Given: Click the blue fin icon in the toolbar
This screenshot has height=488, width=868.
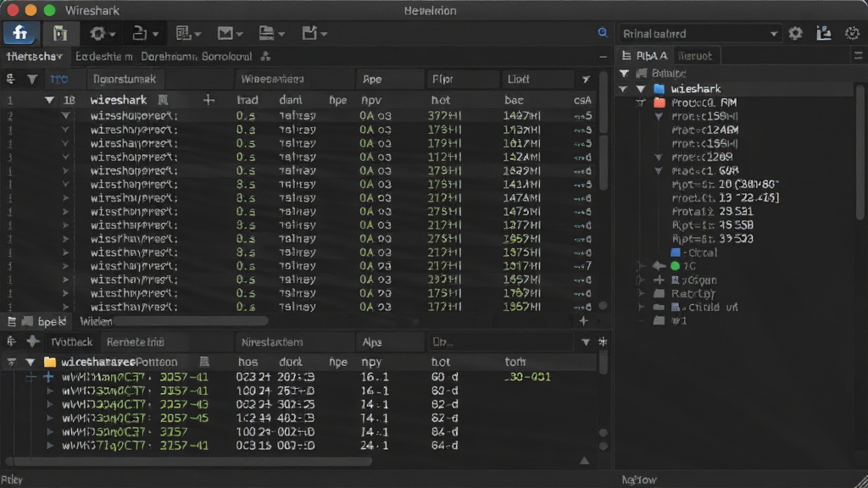Looking at the screenshot, I should [x=20, y=33].
